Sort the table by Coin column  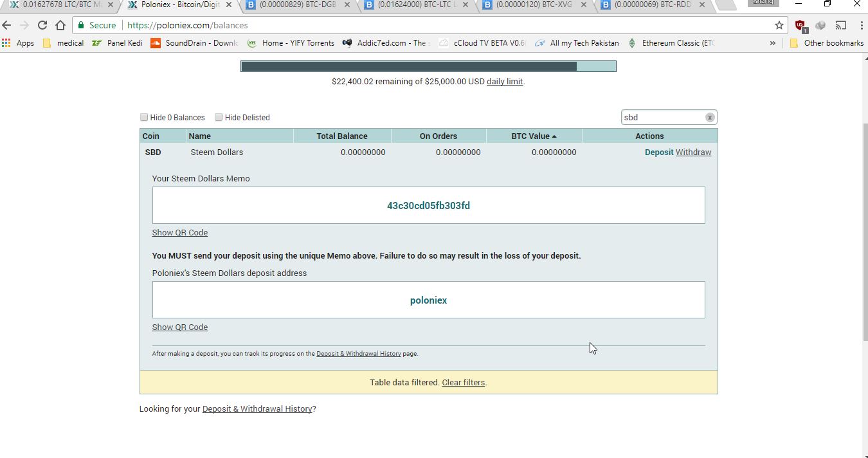click(163, 136)
